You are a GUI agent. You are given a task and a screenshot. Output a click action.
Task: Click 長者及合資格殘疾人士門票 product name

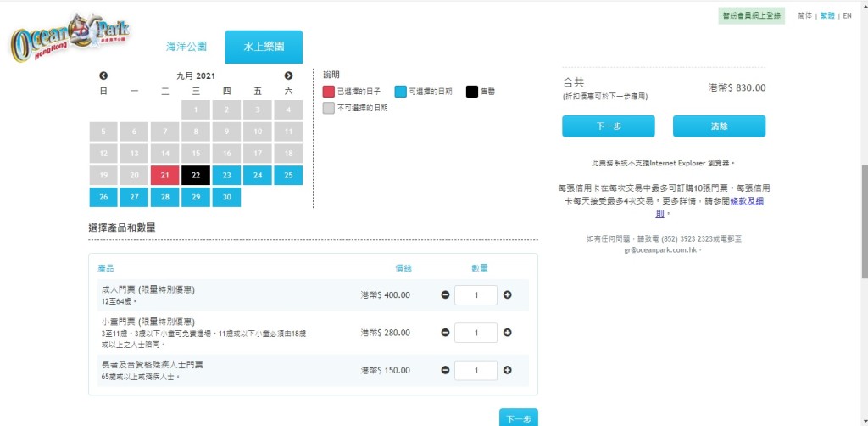[x=153, y=365]
